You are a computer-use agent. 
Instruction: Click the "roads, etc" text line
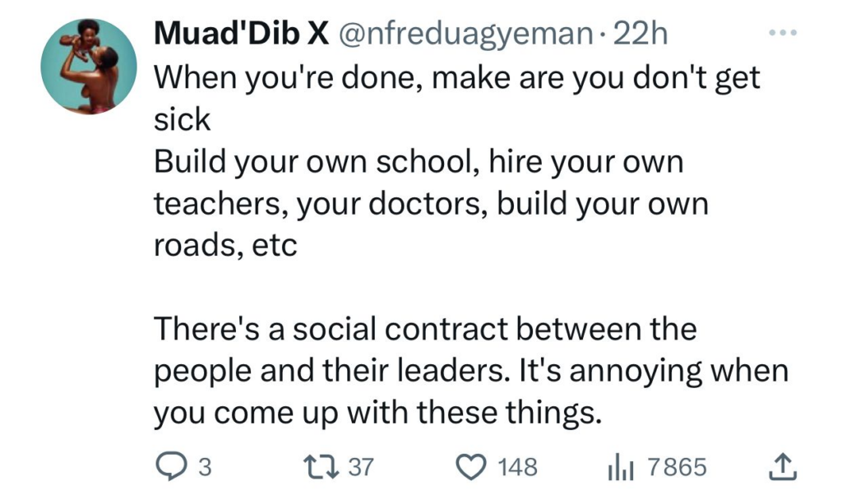click(x=225, y=246)
